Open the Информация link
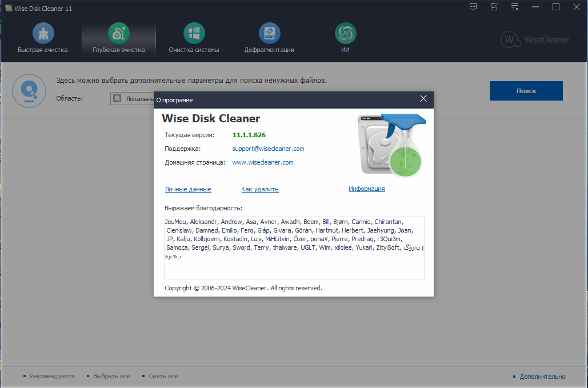The width and height of the screenshot is (588, 388). 367,189
